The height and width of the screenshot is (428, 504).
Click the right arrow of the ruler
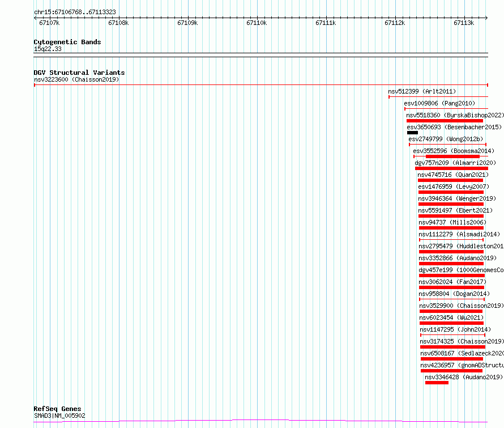coord(486,18)
